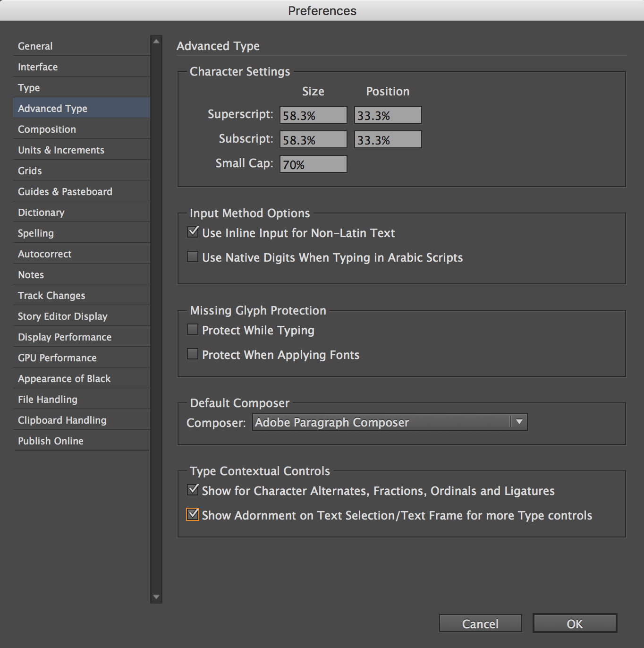Enable Protect While Typing checkbox
The width and height of the screenshot is (644, 648).
(193, 329)
